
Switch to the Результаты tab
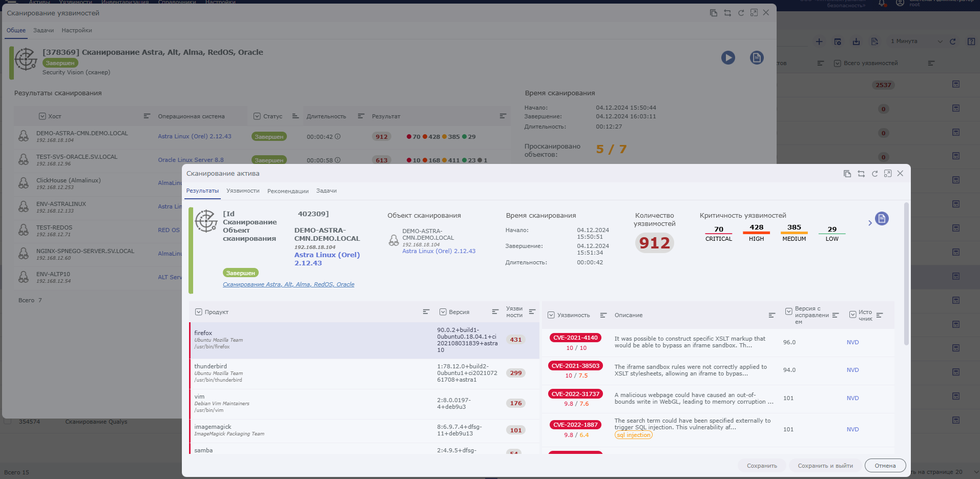click(202, 191)
